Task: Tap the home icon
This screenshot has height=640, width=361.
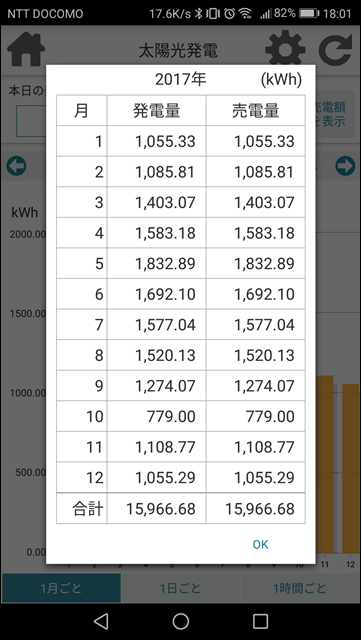Action: pos(26,49)
